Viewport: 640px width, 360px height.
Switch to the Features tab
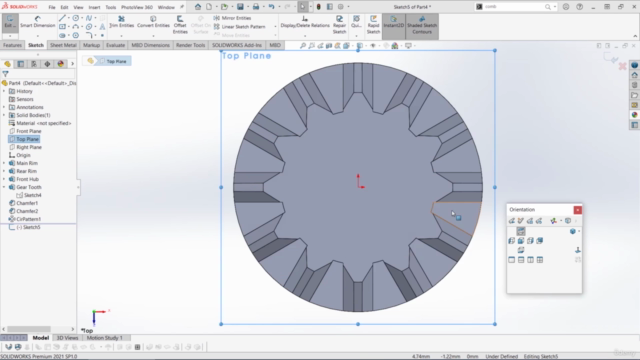(x=12, y=45)
